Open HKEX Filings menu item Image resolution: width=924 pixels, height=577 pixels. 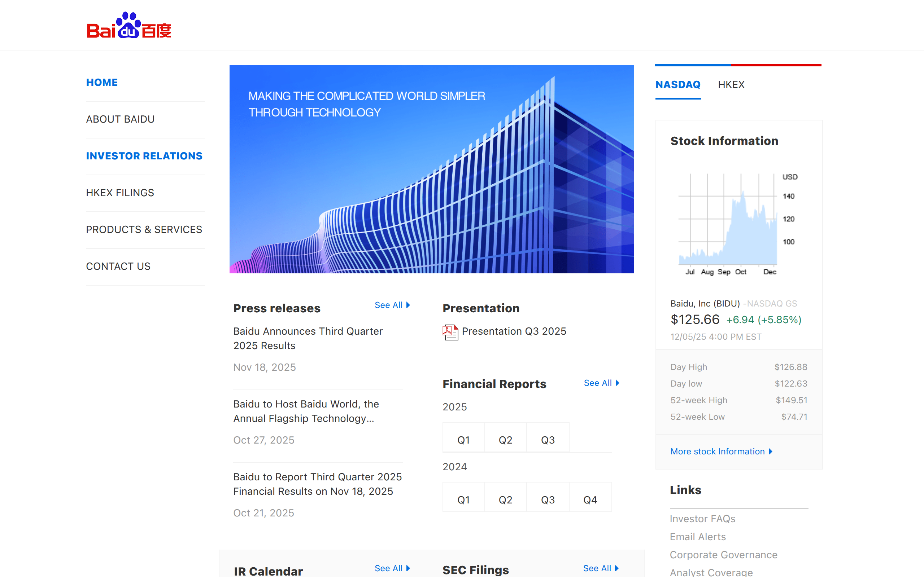(120, 193)
